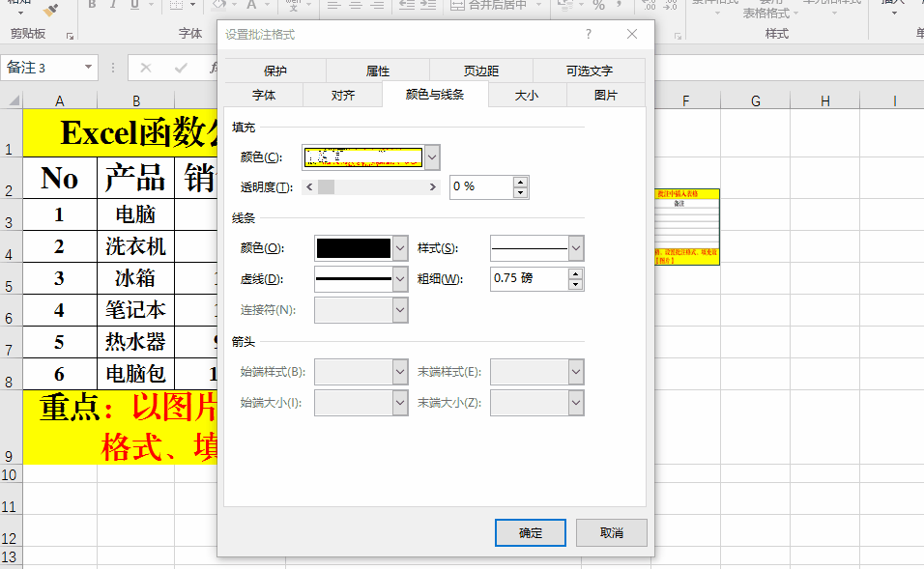Select column header H
Screen dimensions: 924x569
click(825, 100)
